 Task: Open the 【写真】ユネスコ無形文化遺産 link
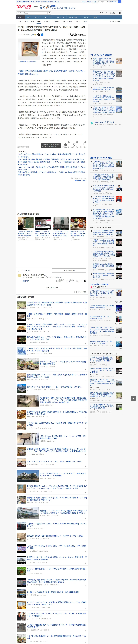click(52, 72)
